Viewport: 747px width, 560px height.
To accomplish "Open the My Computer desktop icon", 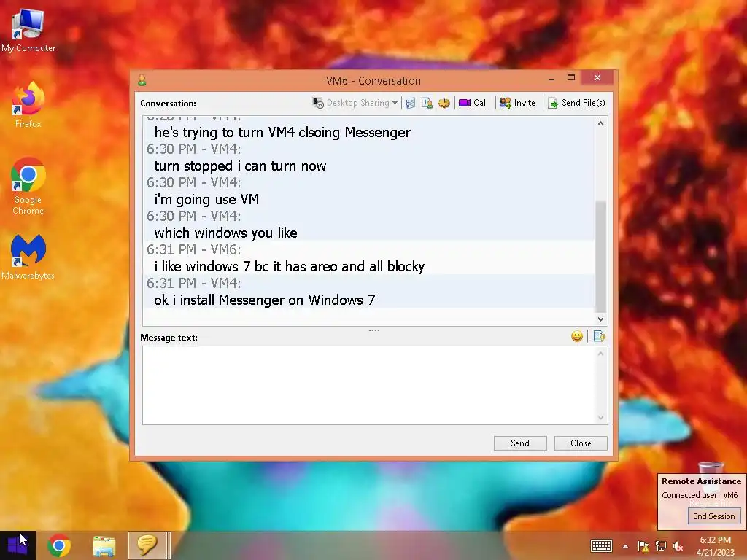I will pyautogui.click(x=28, y=31).
